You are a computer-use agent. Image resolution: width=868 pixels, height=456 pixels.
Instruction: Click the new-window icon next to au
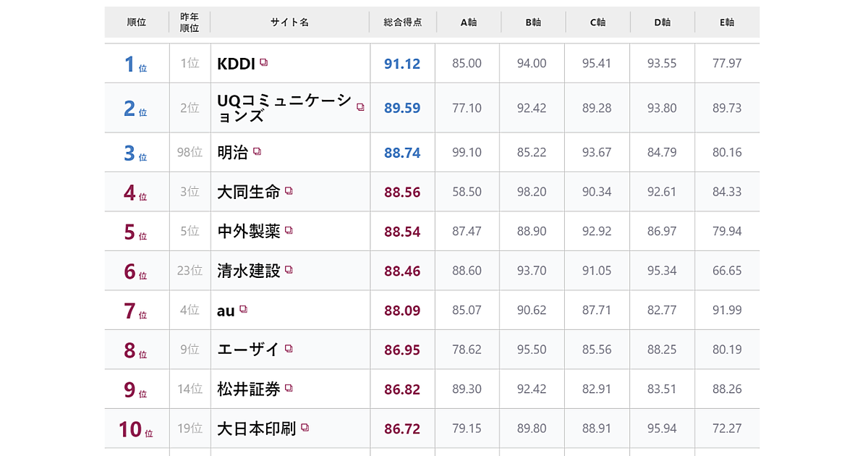(x=244, y=309)
